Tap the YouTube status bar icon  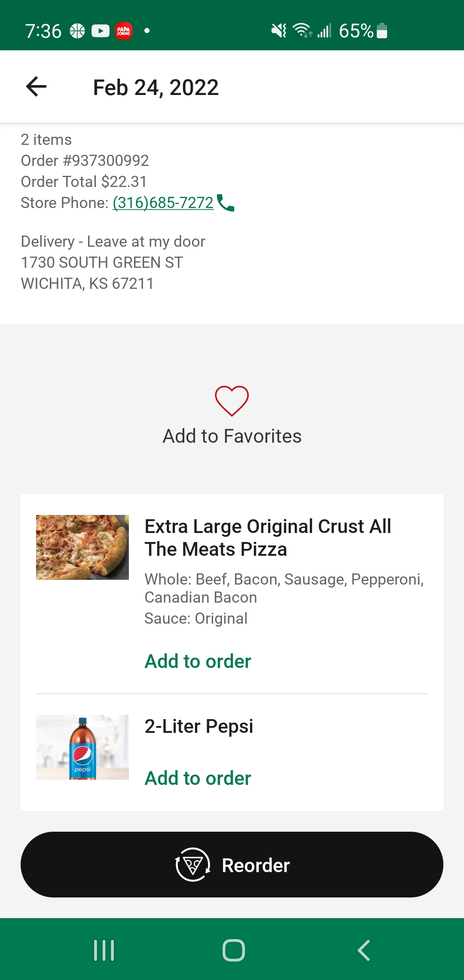101,31
